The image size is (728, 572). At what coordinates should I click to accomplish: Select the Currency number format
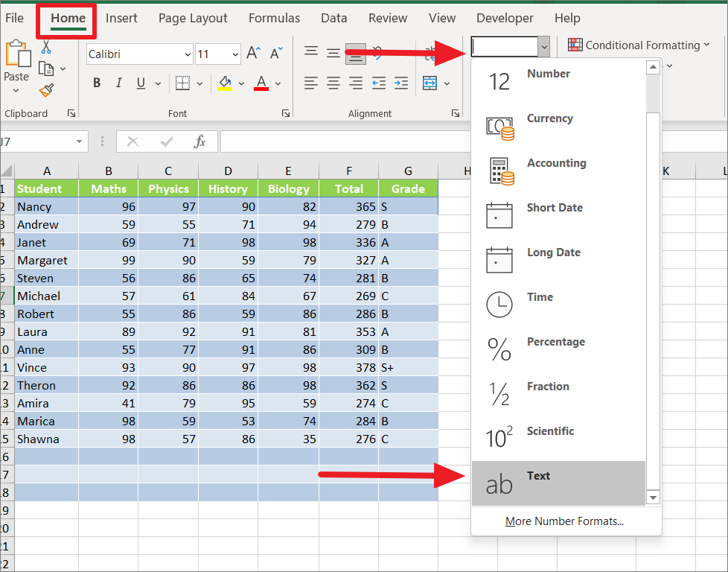(550, 119)
